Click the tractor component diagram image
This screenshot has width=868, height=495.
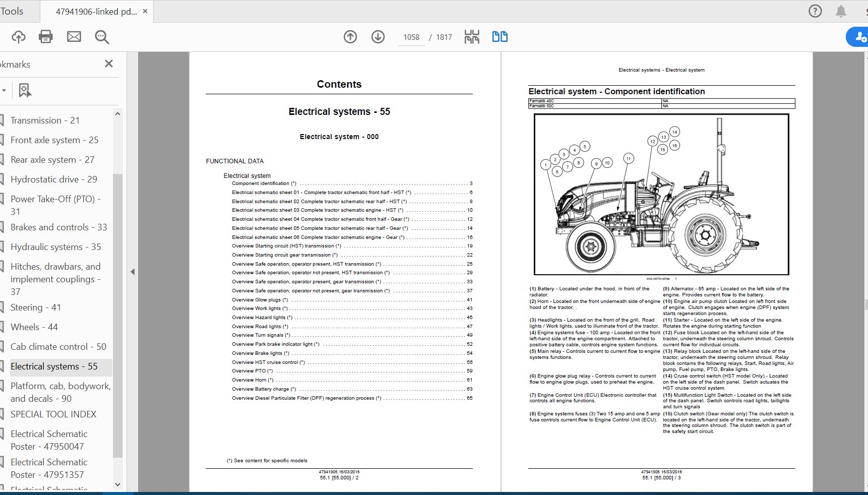[661, 195]
